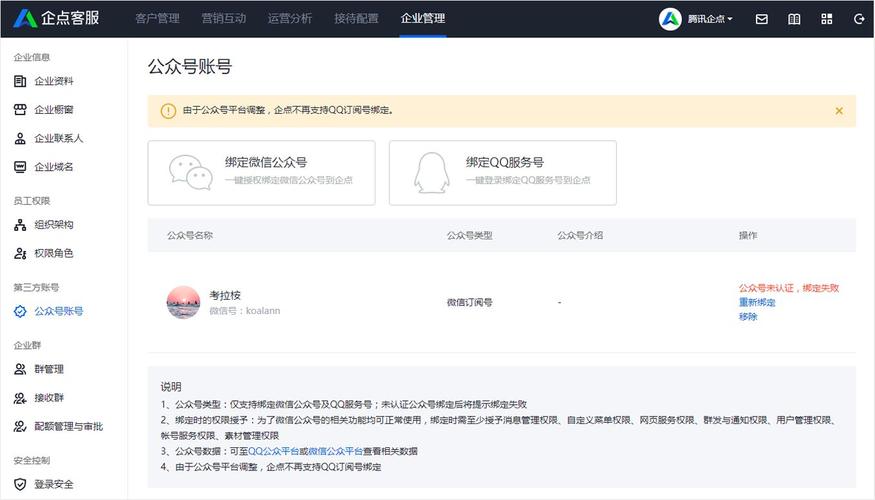The width and height of the screenshot is (875, 500).
Task: Click the 操作 column header
Action: point(748,235)
